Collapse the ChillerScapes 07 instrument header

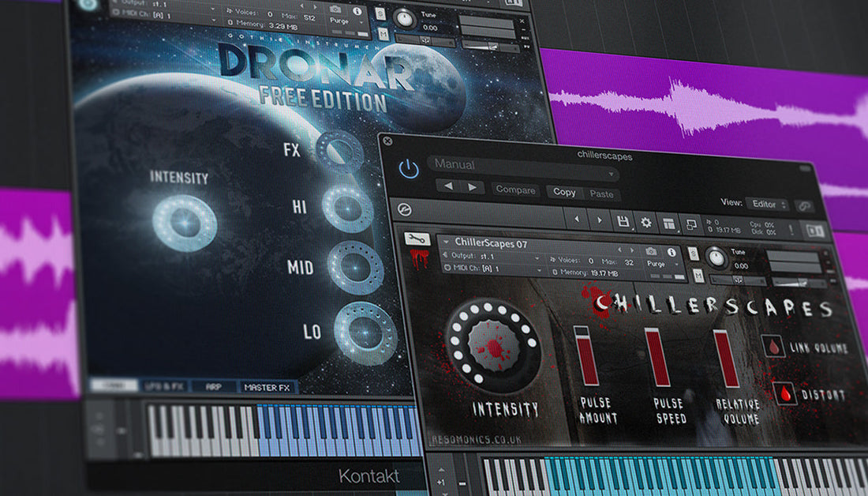[x=446, y=242]
